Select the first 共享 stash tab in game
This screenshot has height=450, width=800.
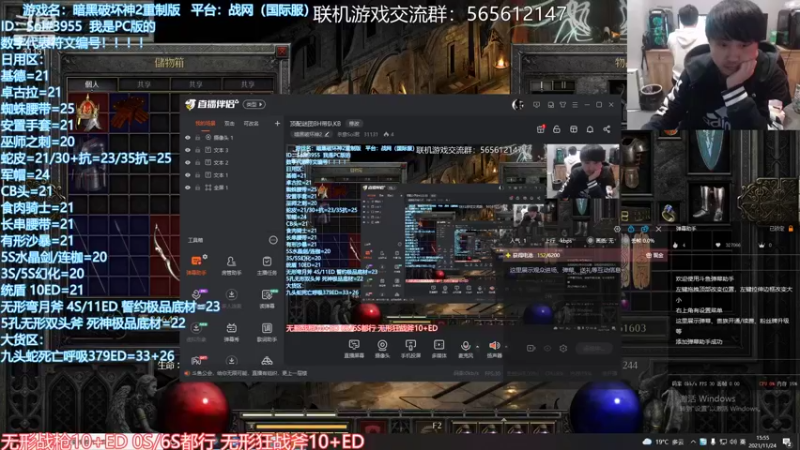tap(144, 84)
